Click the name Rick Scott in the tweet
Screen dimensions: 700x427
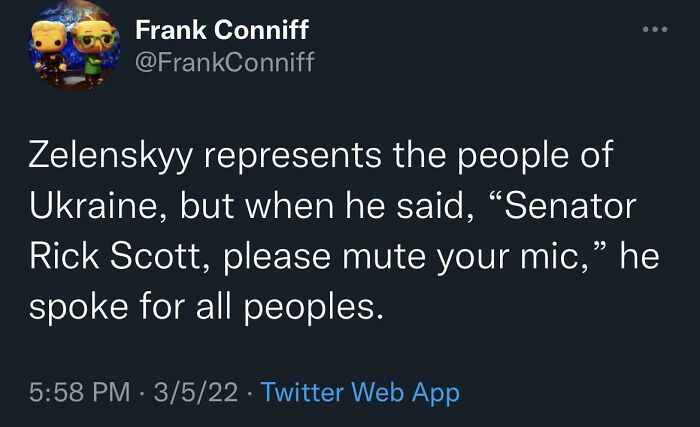(123, 257)
